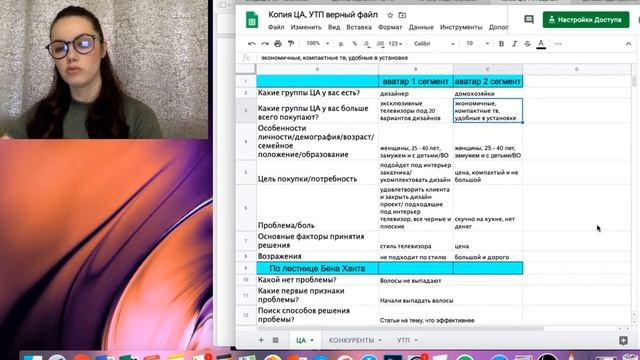640x360 pixels.
Task: Select the cell 'домохозяйки'
Action: tap(488, 93)
